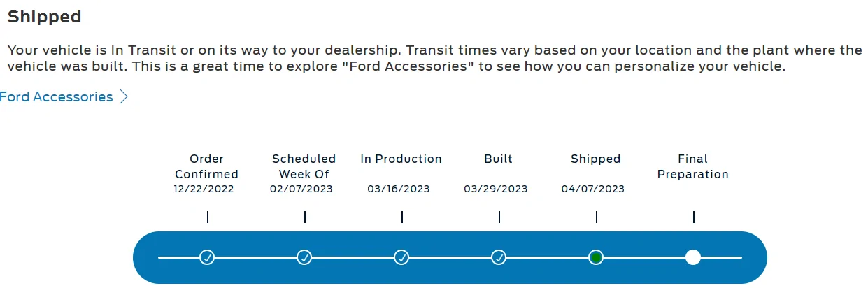Select the green Shipped status dot
The width and height of the screenshot is (868, 288).
pyautogui.click(x=596, y=257)
